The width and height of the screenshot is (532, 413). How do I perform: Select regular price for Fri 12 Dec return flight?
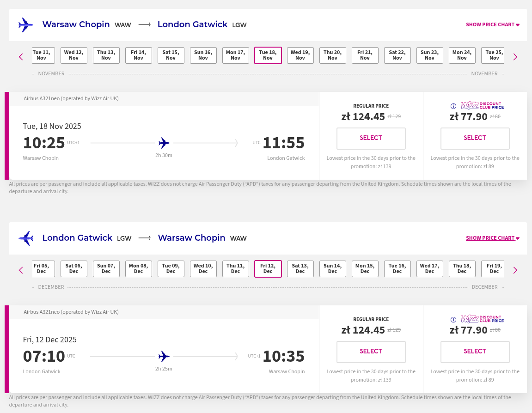coord(371,352)
